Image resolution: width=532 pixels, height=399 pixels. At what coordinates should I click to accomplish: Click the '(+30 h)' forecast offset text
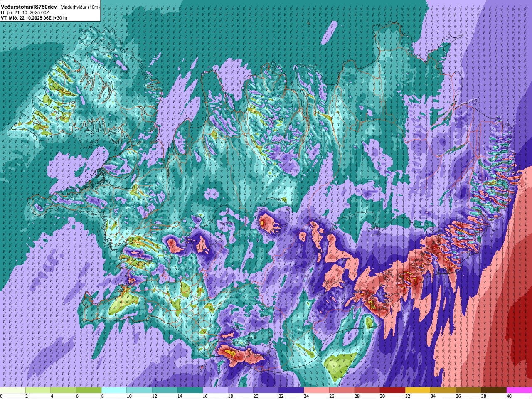tap(60, 18)
